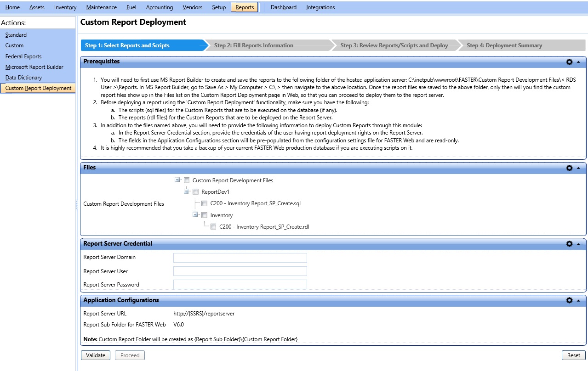Open the Home menu
Image resolution: width=588 pixels, height=371 pixels.
point(12,7)
